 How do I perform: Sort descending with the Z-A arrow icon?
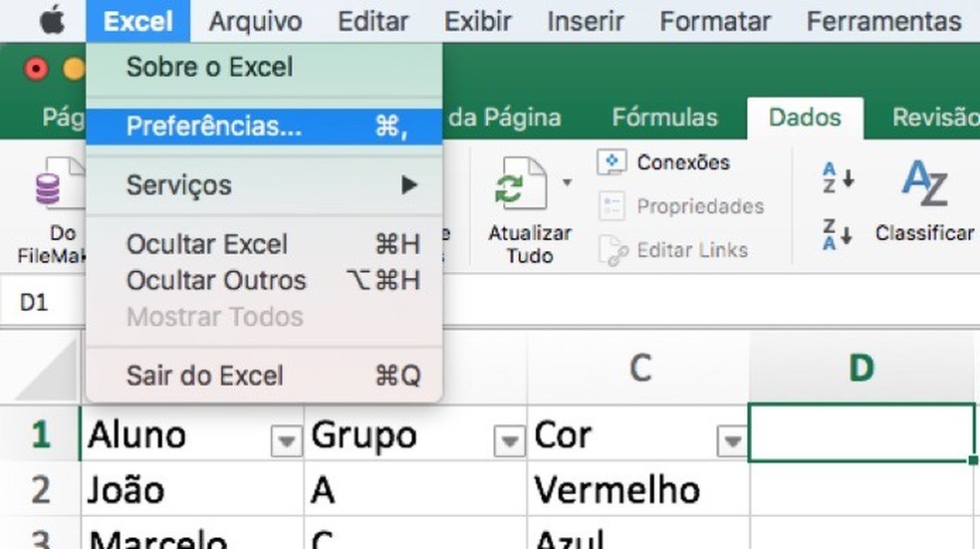(x=839, y=234)
